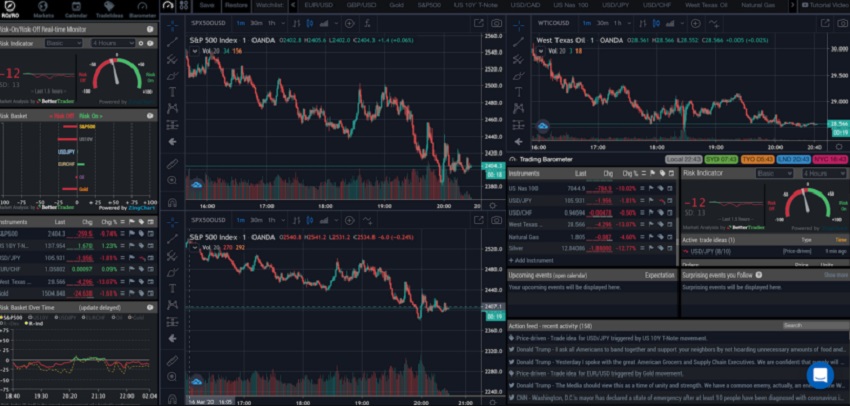Open calendar link in Upcoming events
Screen dimensions: 850x406
coord(570,276)
